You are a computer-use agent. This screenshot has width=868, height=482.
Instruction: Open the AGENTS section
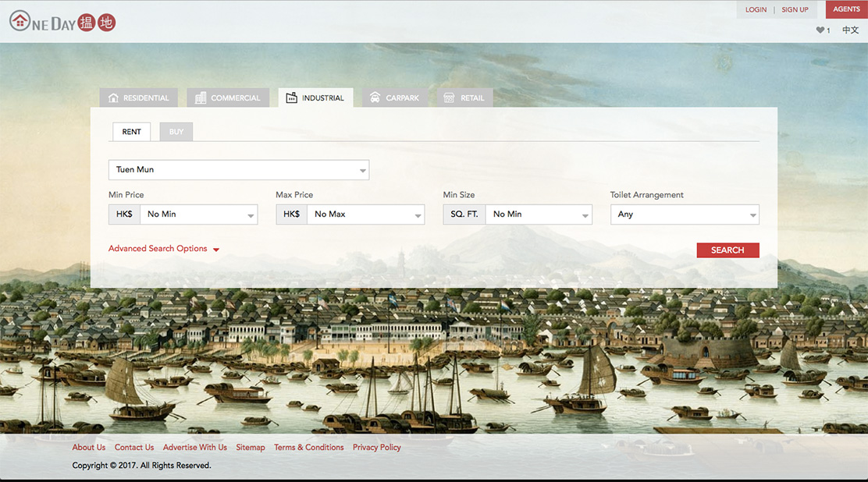pos(846,9)
